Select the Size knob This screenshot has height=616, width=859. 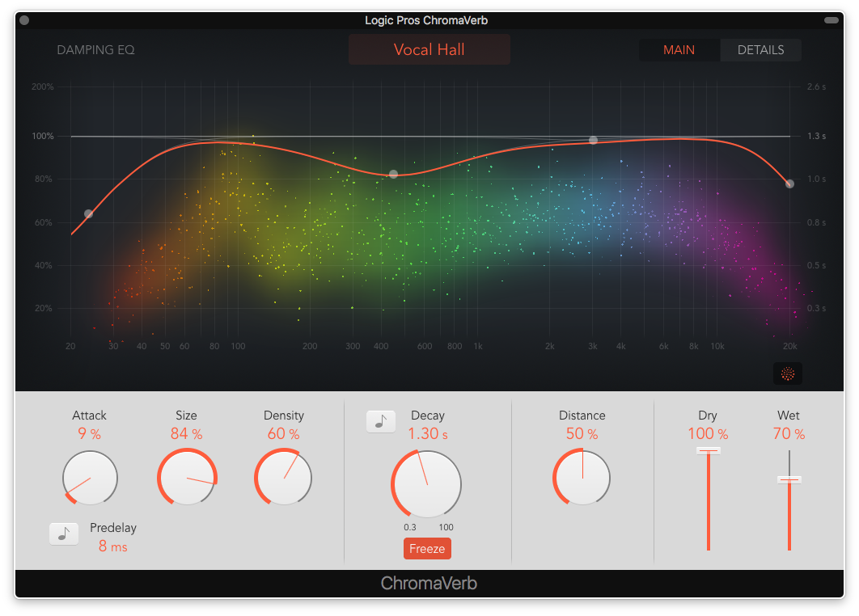pyautogui.click(x=187, y=478)
